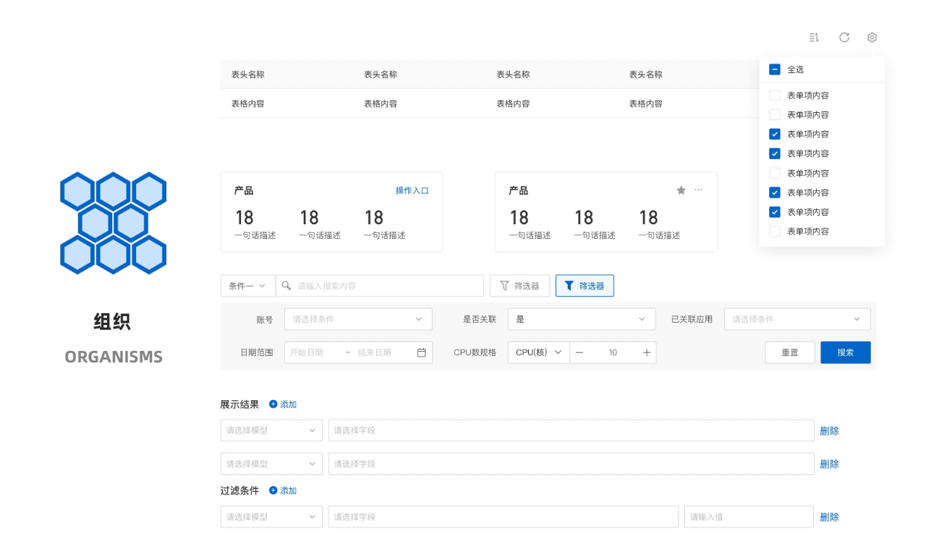The width and height of the screenshot is (926, 560).
Task: Open the three-dot more menu on 产品 card
Action: (x=698, y=190)
